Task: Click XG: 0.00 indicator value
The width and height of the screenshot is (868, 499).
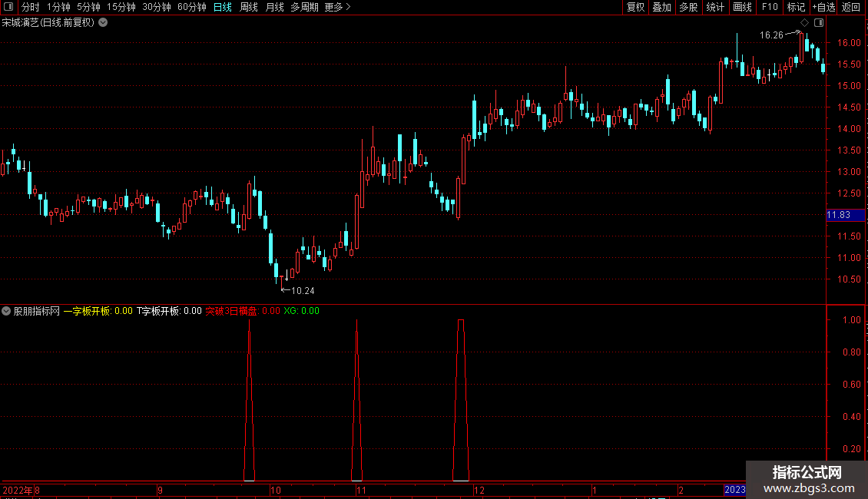Action: [302, 311]
